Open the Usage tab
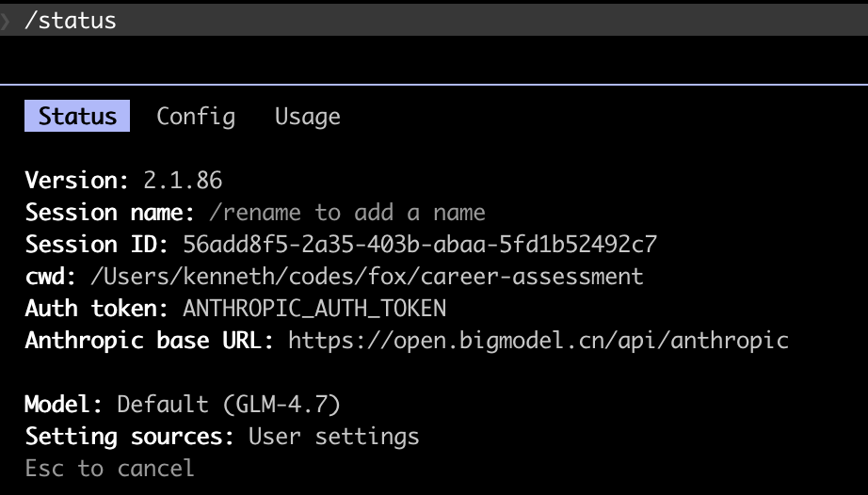The image size is (868, 495). (x=307, y=117)
